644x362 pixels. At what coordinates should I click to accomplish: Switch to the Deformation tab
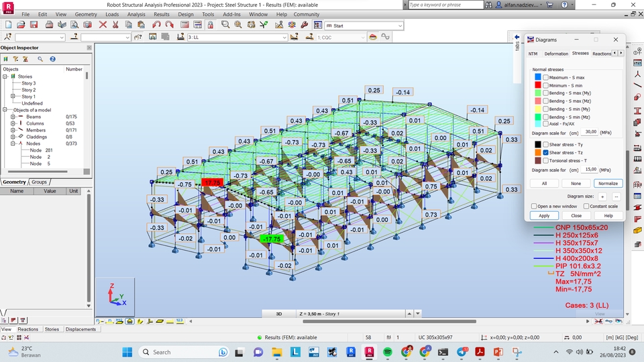pyautogui.click(x=556, y=54)
